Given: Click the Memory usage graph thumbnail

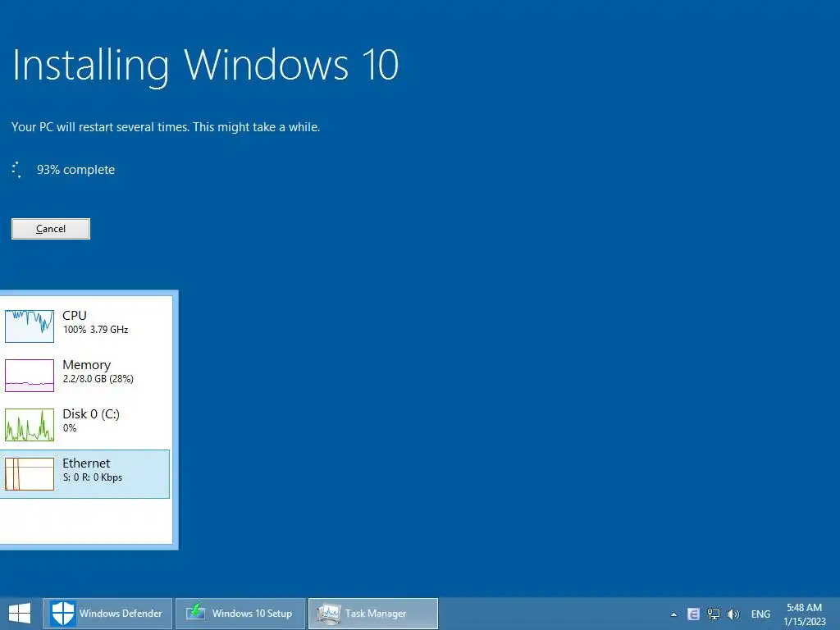Looking at the screenshot, I should click(30, 376).
